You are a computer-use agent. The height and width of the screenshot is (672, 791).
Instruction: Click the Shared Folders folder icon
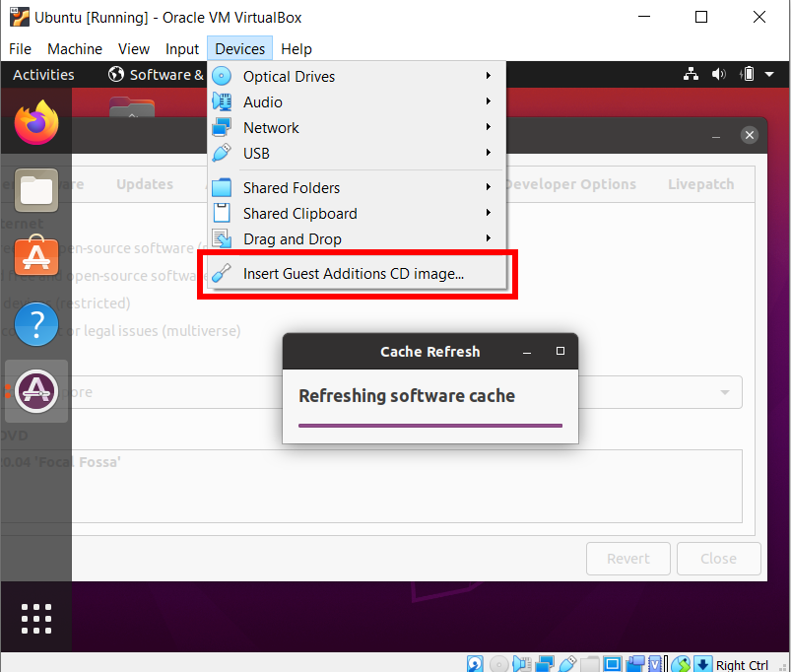pyautogui.click(x=222, y=187)
